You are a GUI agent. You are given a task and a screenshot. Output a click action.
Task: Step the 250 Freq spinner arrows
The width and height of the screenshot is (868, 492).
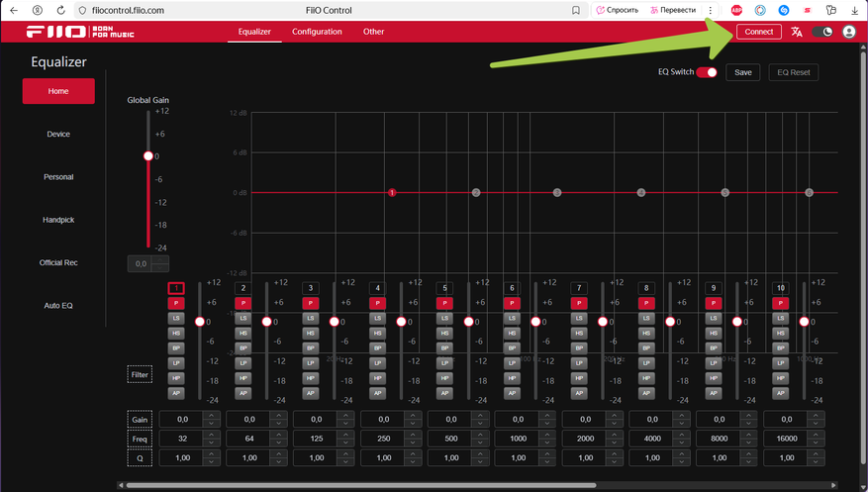[413, 439]
